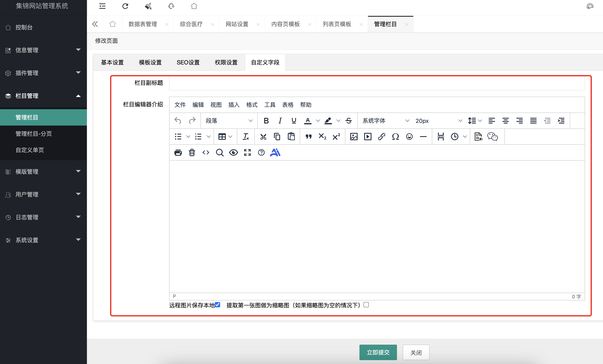
Task: Open the 网站设置 page tab
Action: click(237, 24)
